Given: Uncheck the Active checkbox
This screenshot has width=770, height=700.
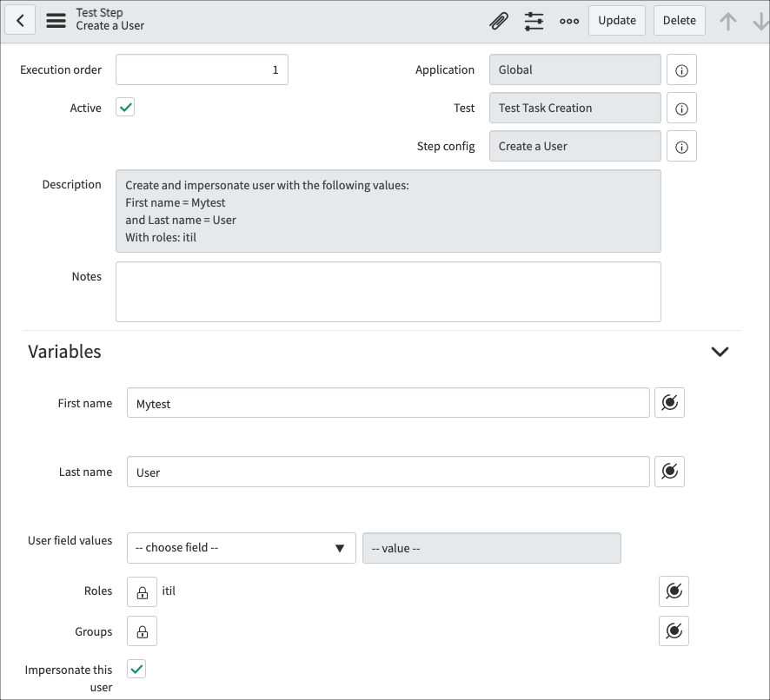Looking at the screenshot, I should (x=124, y=108).
